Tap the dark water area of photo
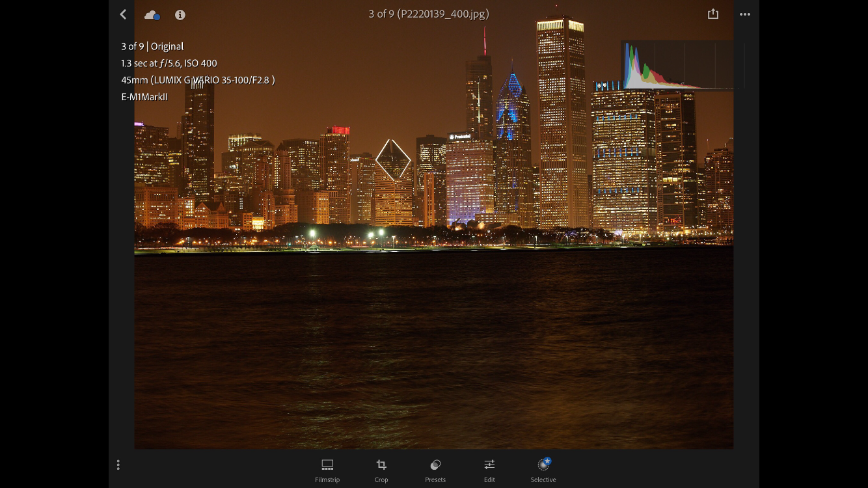This screenshot has height=488, width=868. pyautogui.click(x=433, y=351)
